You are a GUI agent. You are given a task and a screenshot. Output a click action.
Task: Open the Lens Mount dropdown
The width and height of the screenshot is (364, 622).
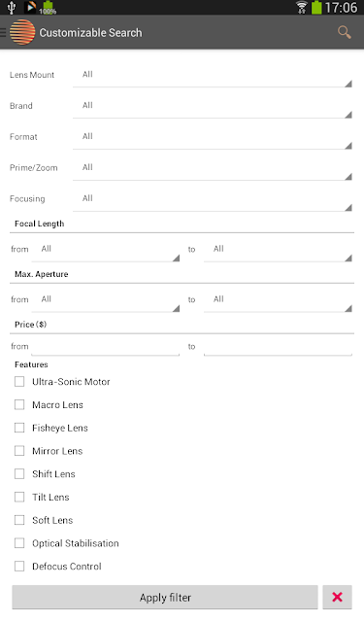click(213, 76)
